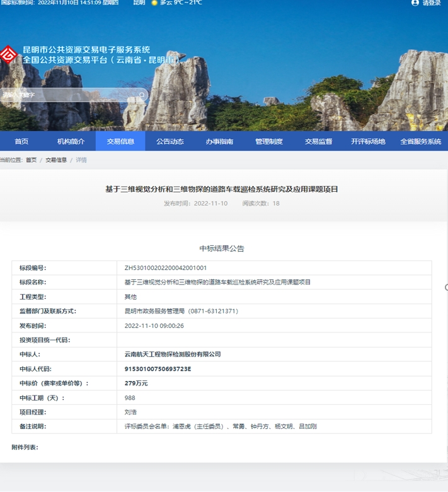Screen dimensions: 448x492
Task: Type in the keyword search field
Action: [69, 95]
